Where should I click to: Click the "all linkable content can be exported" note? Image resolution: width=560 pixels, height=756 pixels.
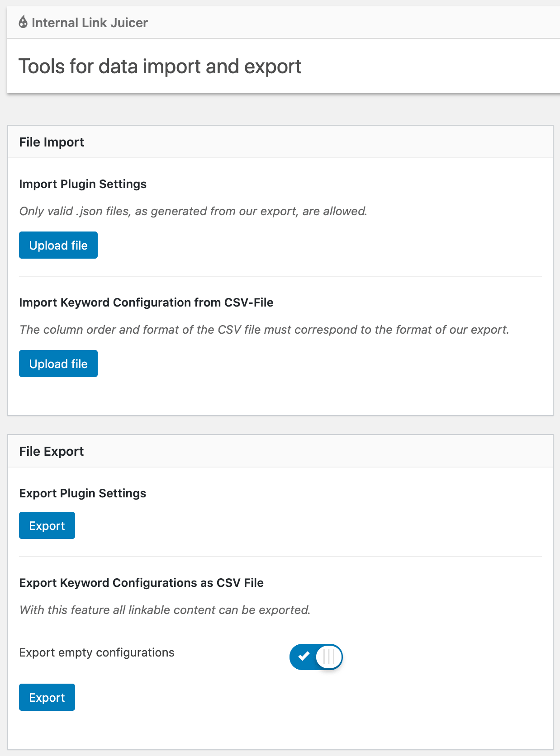(x=165, y=610)
